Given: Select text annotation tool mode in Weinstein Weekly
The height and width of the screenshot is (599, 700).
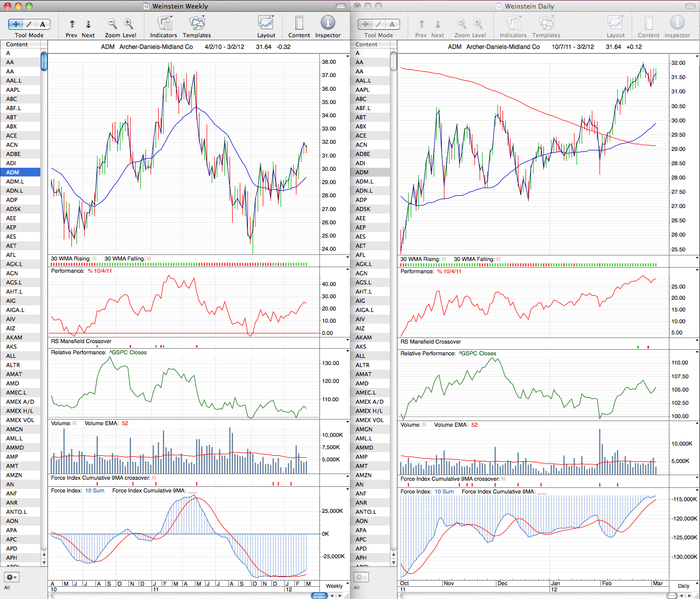Looking at the screenshot, I should tap(43, 24).
